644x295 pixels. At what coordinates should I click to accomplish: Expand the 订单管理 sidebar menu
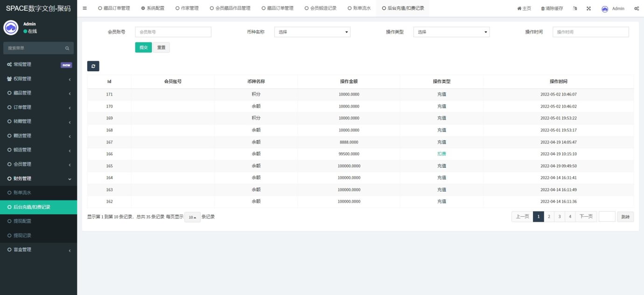click(38, 107)
